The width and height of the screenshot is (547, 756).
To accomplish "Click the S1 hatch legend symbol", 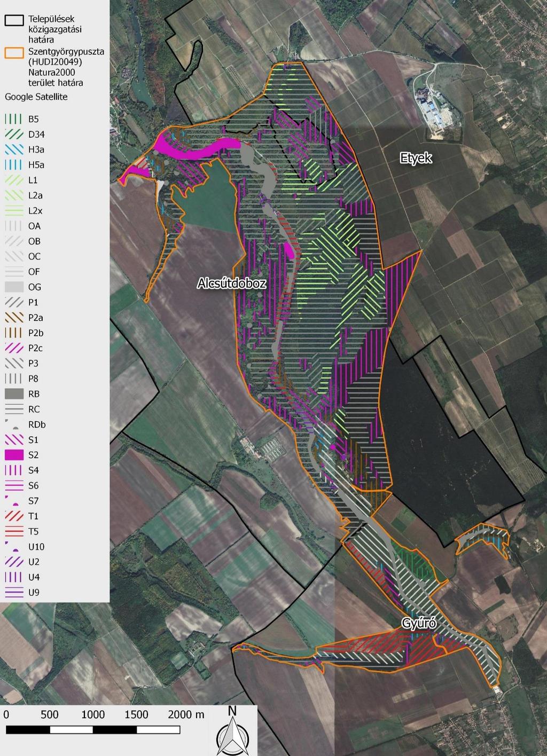I will (x=14, y=440).
